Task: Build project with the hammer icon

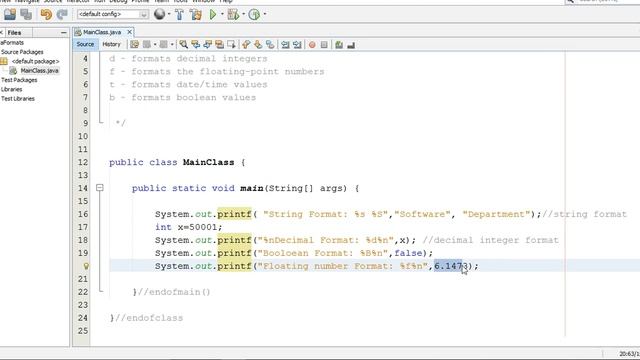Action: pos(179,15)
